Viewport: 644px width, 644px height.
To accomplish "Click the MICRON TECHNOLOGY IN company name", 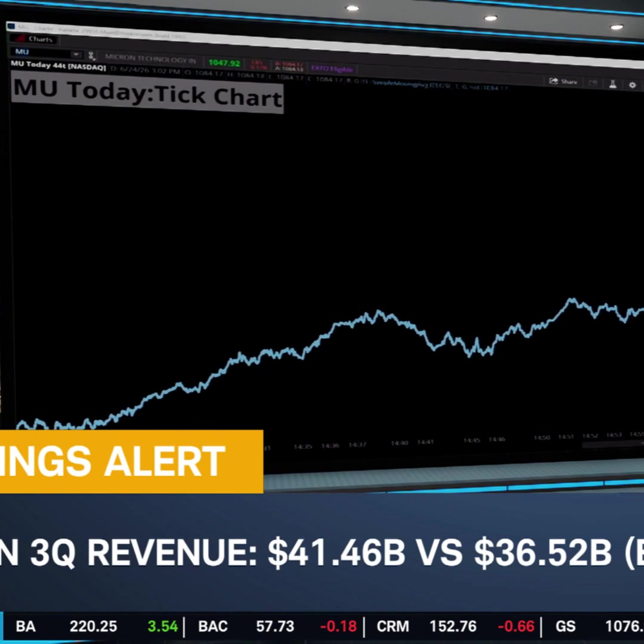I will click(x=150, y=59).
